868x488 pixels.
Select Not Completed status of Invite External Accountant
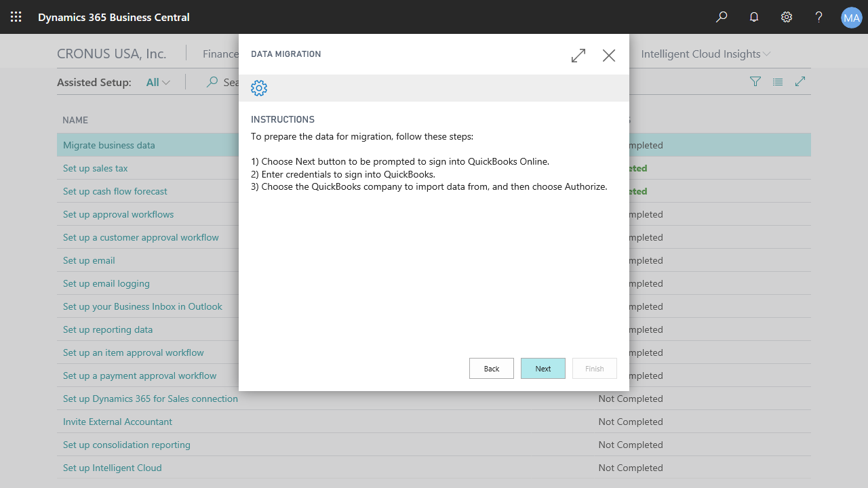click(631, 422)
